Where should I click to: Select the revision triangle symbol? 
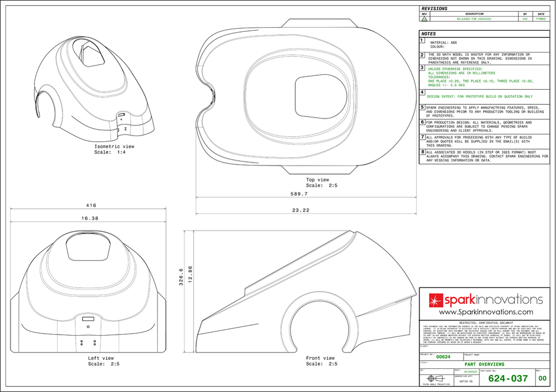[x=424, y=19]
